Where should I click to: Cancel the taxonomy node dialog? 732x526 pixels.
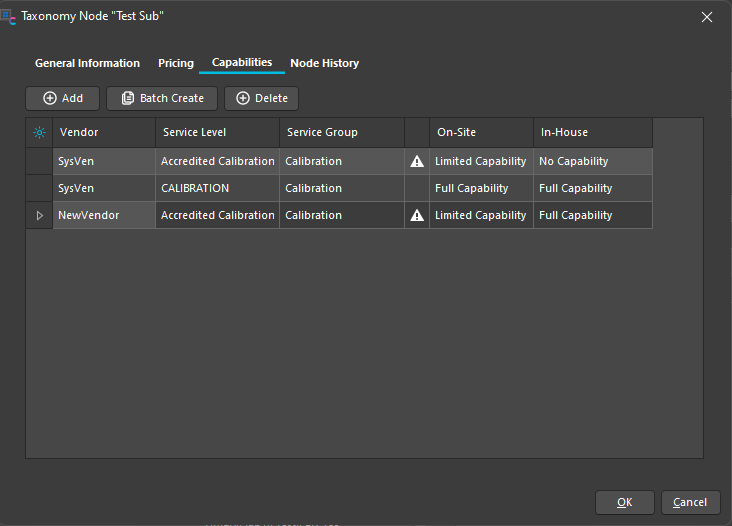689,502
